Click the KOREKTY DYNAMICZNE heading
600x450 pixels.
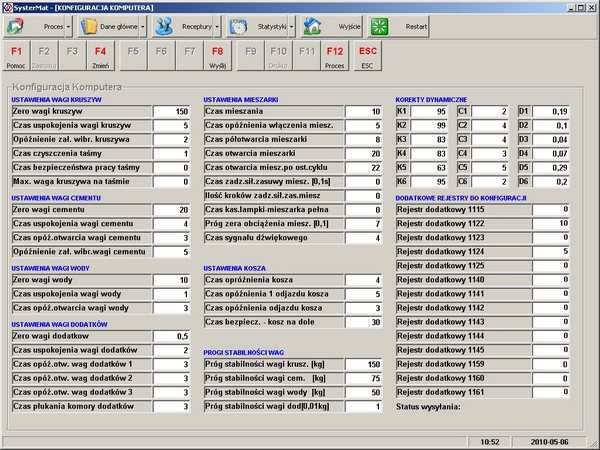pyautogui.click(x=431, y=99)
